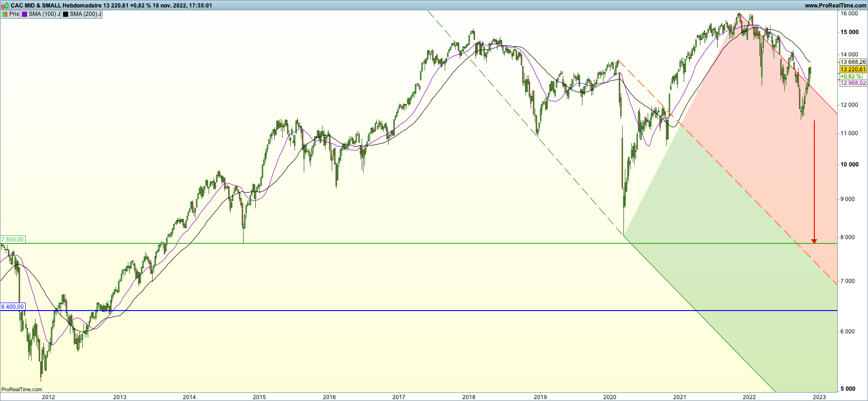Click the 11 000 price axis label
Viewport: 868px width, 401px height.
click(x=849, y=133)
